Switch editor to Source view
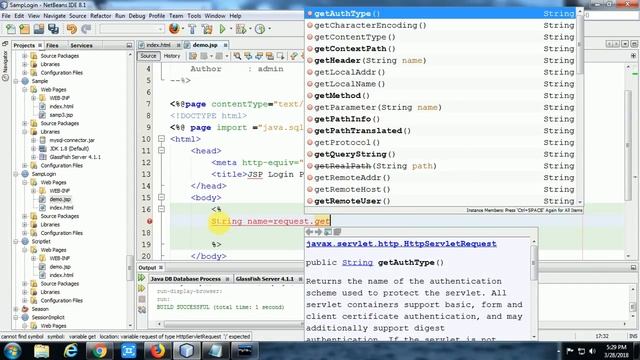This screenshot has height=360, width=640. 148,56
